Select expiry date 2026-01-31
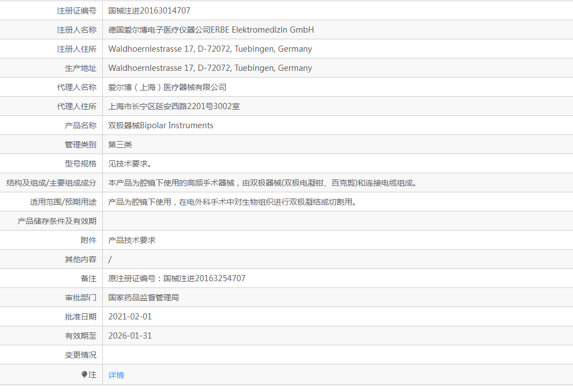The height and width of the screenshot is (392, 573). (x=130, y=336)
